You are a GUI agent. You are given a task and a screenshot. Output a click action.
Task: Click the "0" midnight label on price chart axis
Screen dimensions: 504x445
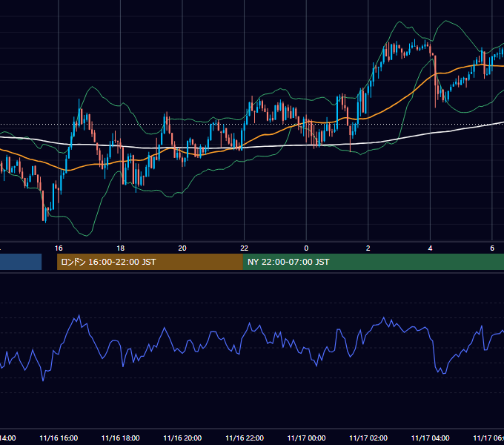point(306,248)
